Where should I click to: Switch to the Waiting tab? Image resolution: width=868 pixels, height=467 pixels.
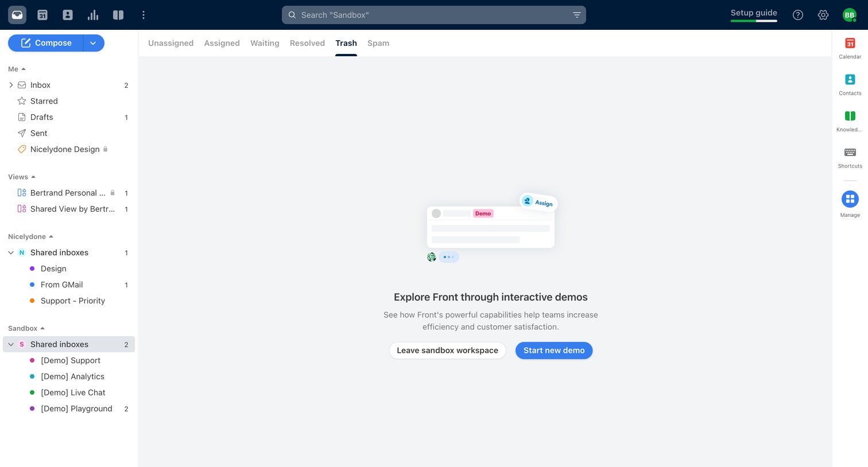click(265, 43)
